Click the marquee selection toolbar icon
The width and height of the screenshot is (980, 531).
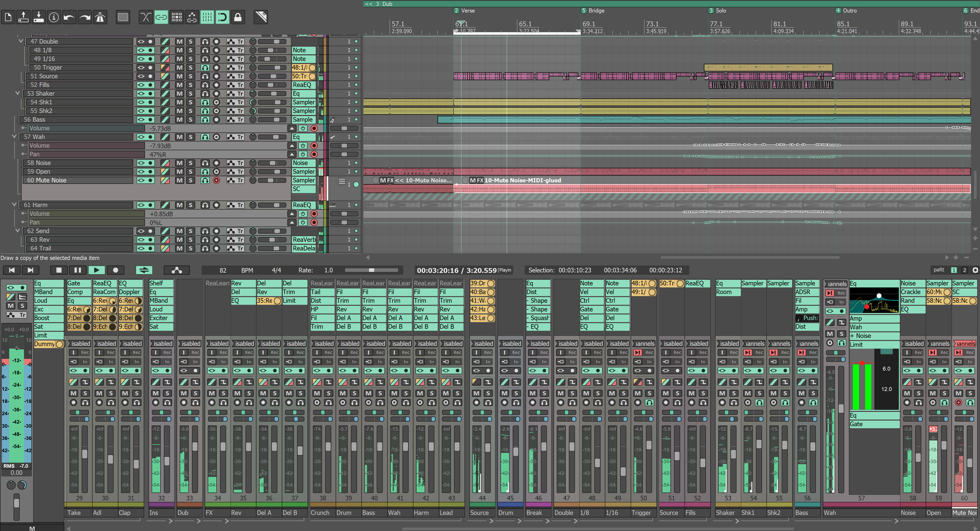click(x=123, y=17)
